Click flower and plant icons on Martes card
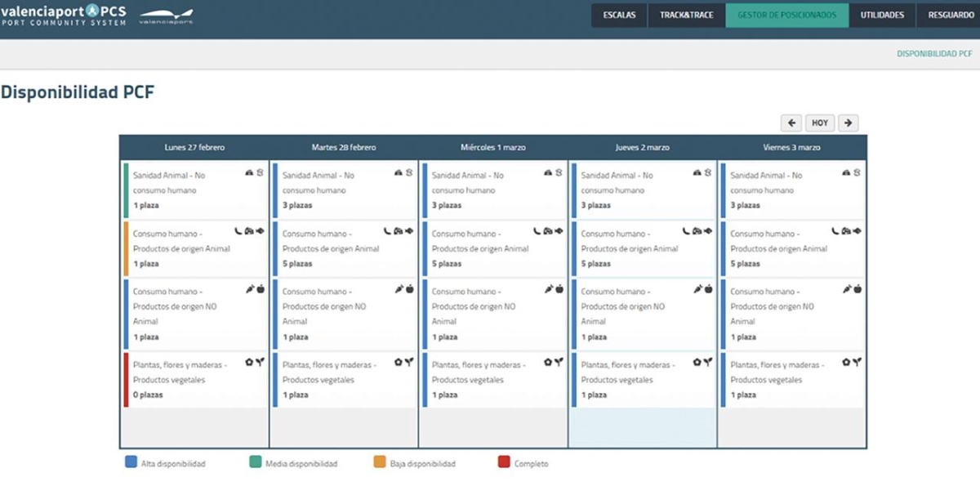 404,361
